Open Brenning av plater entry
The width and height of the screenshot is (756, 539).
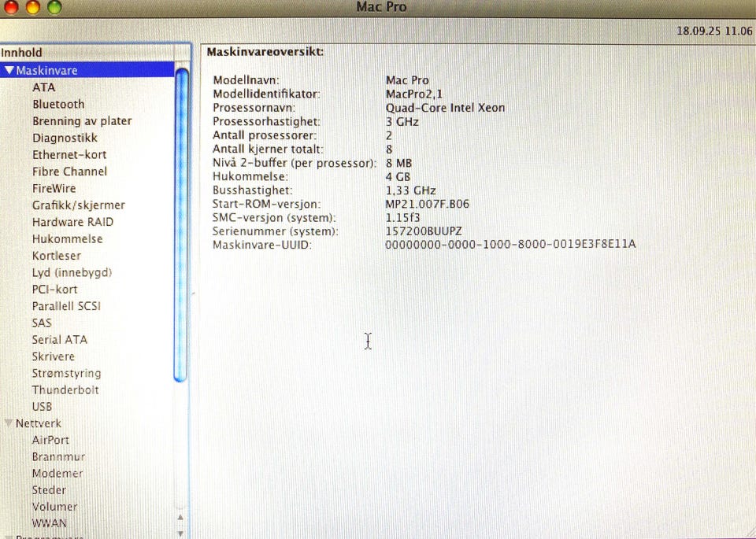[x=82, y=121]
